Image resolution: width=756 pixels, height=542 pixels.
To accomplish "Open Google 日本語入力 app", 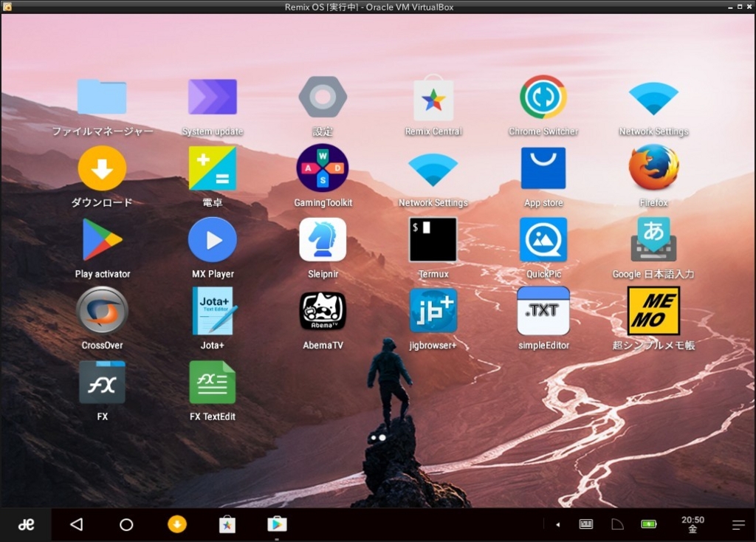I will 653,240.
